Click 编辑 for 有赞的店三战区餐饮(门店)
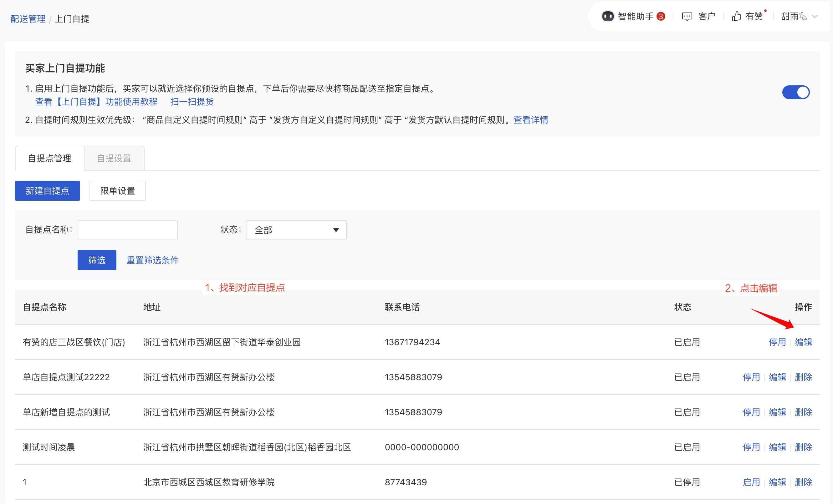The width and height of the screenshot is (833, 504). point(803,342)
